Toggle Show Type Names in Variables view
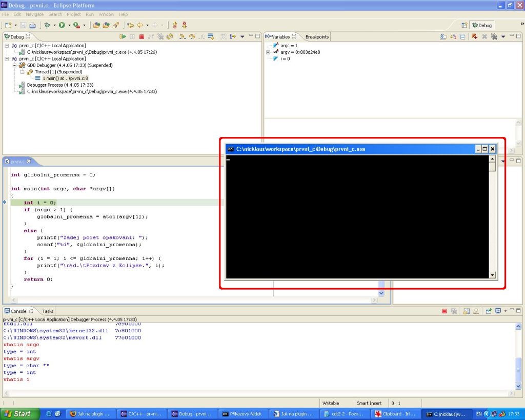525x420 pixels. pyautogui.click(x=444, y=37)
